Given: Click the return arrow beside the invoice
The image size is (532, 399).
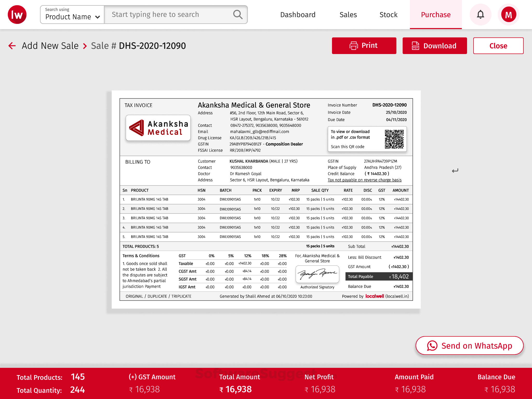Looking at the screenshot, I should pyautogui.click(x=455, y=170).
